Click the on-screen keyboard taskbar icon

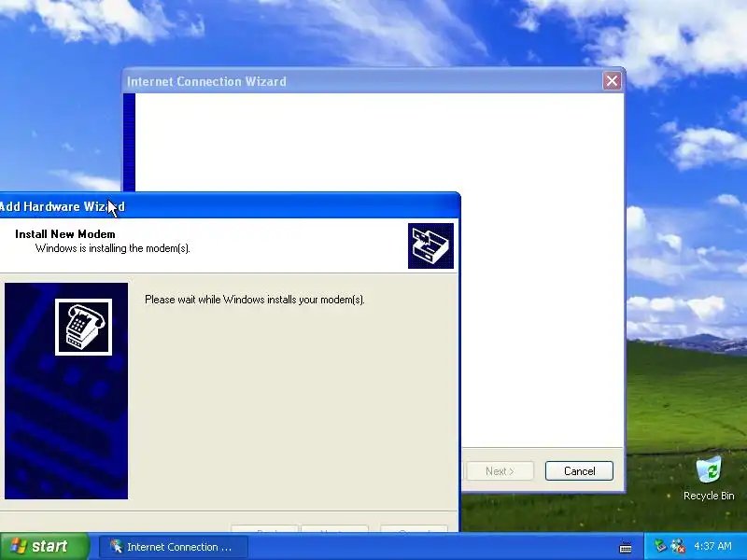pos(626,547)
